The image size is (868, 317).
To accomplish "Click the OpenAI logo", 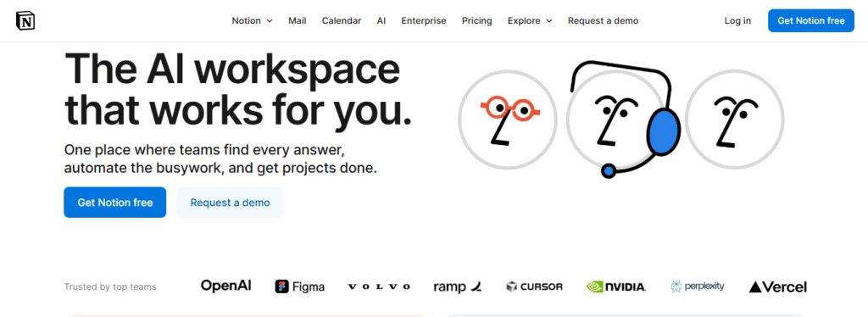I will click(x=225, y=286).
